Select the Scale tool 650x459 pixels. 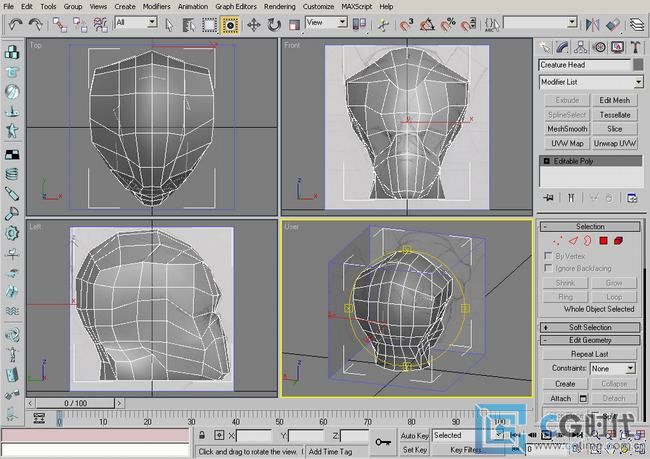coord(294,25)
